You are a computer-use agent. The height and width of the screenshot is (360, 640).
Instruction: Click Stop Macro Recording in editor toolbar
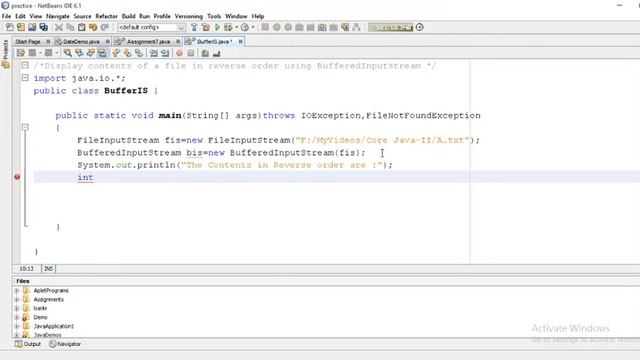(x=191, y=53)
